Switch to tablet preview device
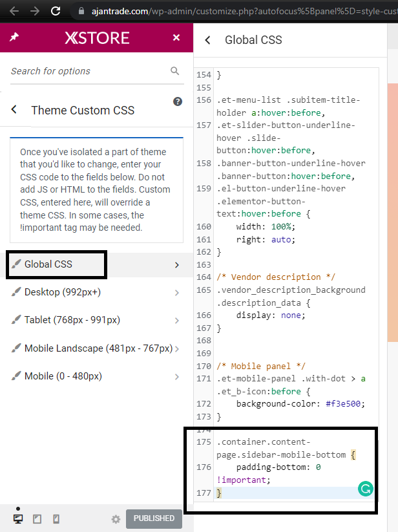This screenshot has height=532, width=398. (37, 519)
